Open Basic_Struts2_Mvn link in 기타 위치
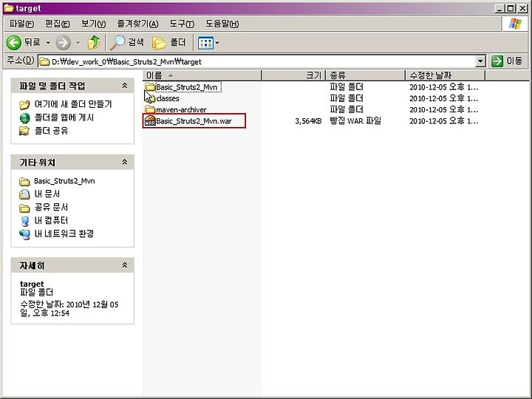532x399 pixels. (x=64, y=181)
